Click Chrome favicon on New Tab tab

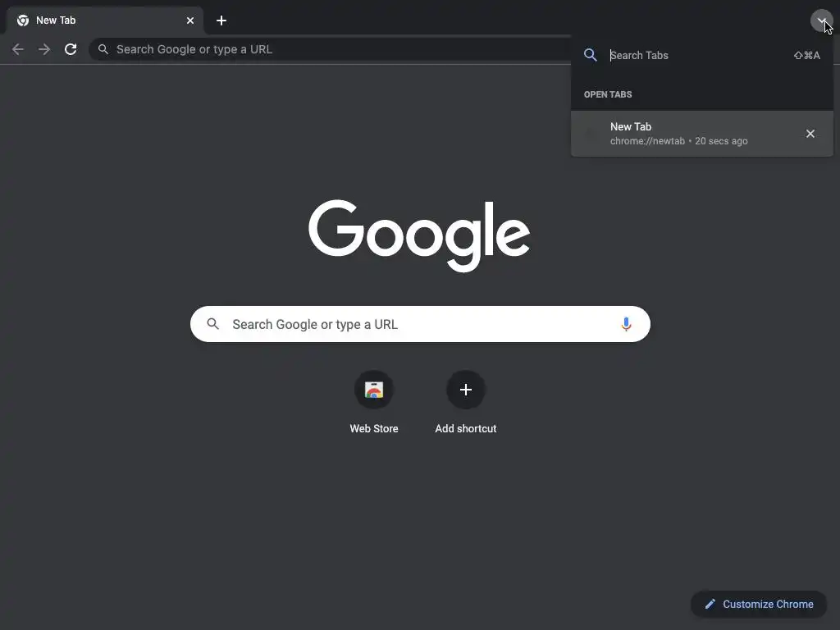click(x=23, y=21)
